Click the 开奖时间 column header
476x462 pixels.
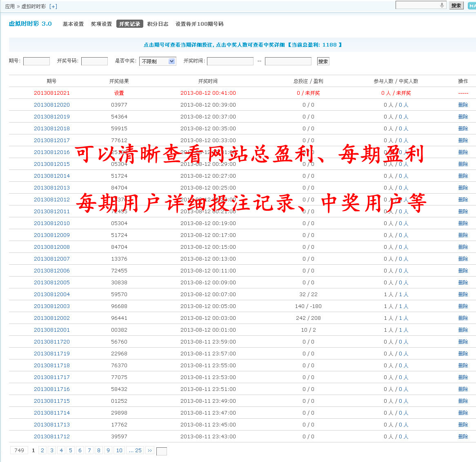208,81
